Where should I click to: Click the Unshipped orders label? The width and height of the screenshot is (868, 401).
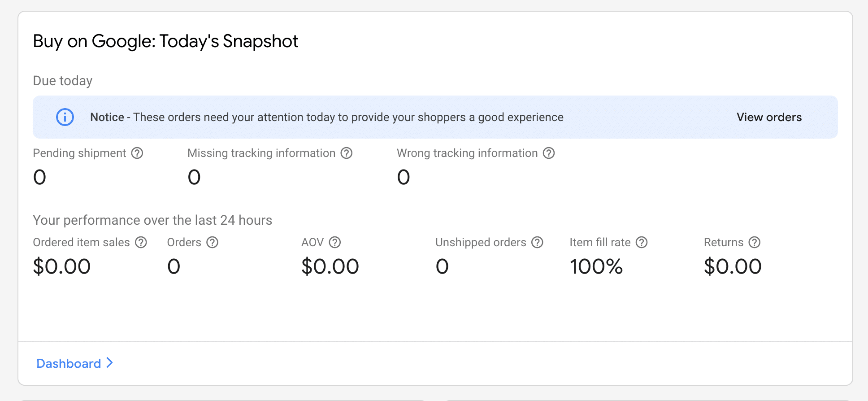click(x=481, y=243)
